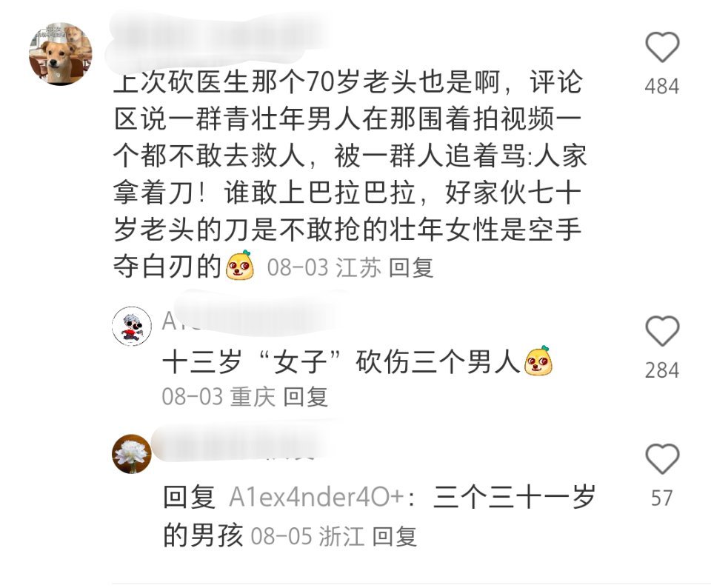Tap the emoji after 砍伤三个男人

538,361
